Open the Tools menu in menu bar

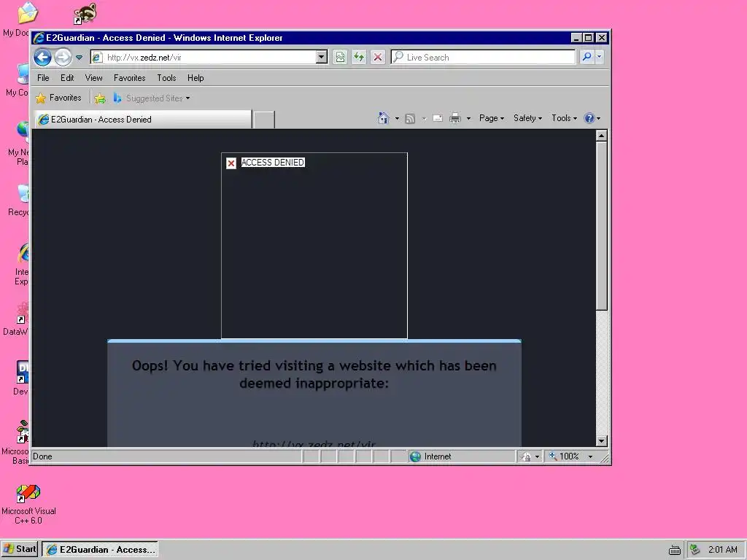(x=167, y=77)
